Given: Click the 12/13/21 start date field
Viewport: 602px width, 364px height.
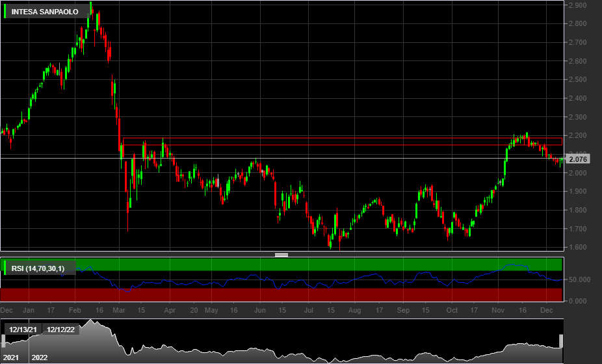Looking at the screenshot, I should coord(23,330).
